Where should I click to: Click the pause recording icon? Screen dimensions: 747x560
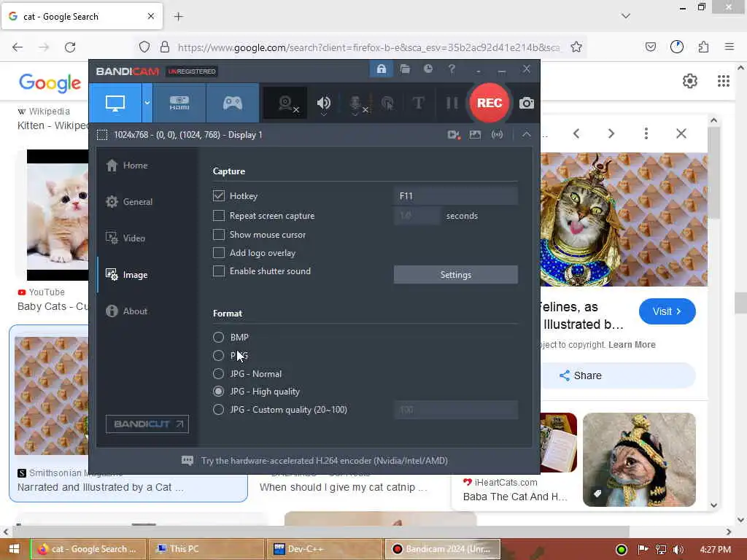[x=452, y=103]
